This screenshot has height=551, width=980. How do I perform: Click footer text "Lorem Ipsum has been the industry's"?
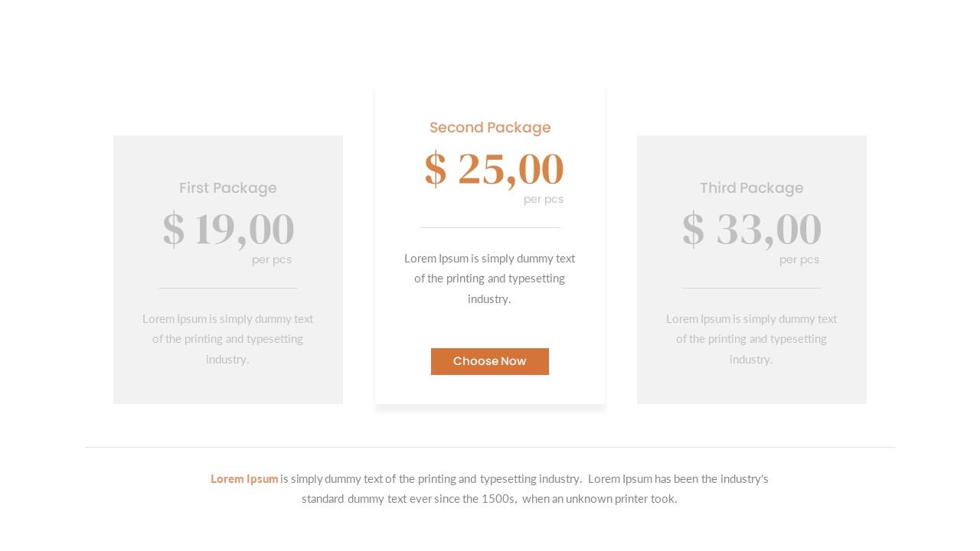(678, 479)
